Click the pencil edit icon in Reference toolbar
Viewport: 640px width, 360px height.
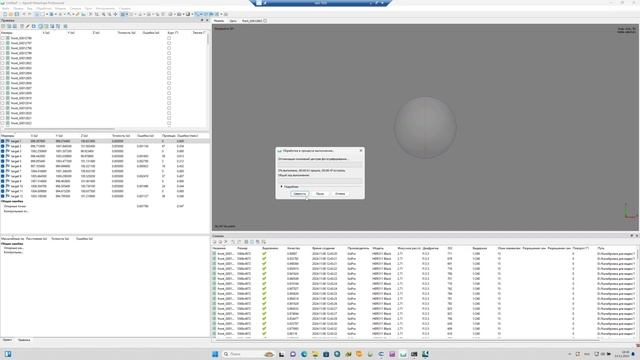(x=28, y=26)
